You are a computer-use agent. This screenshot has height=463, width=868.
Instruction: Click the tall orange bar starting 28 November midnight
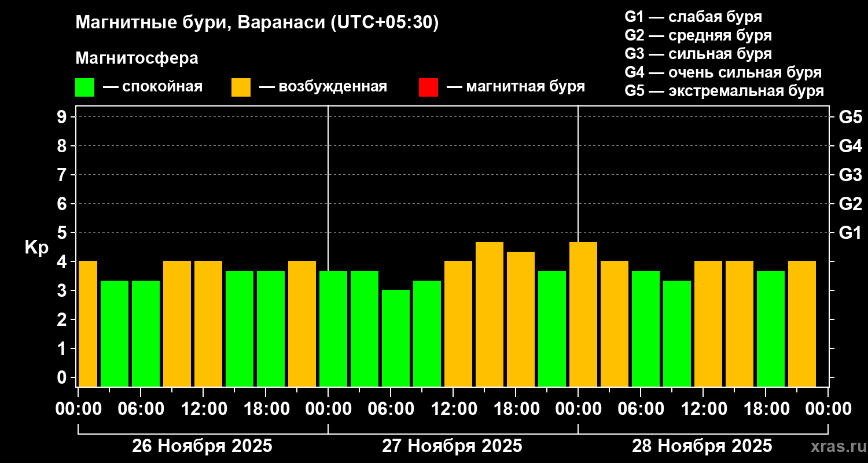(x=583, y=314)
